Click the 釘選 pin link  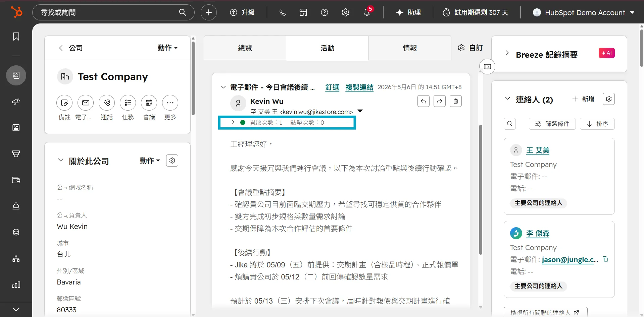pos(332,87)
